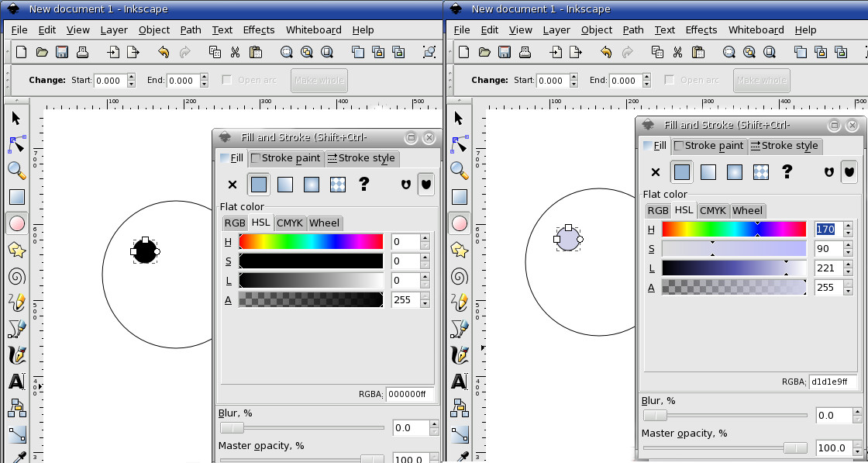Click Export icon in right window toolbar
The height and width of the screenshot is (463, 868).
(x=576, y=52)
